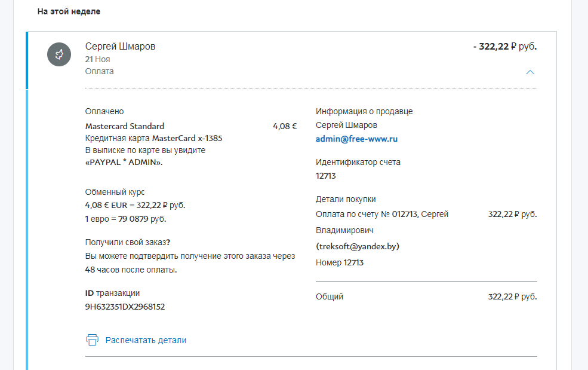Click the Номер 12713 purchase detail

click(x=340, y=262)
